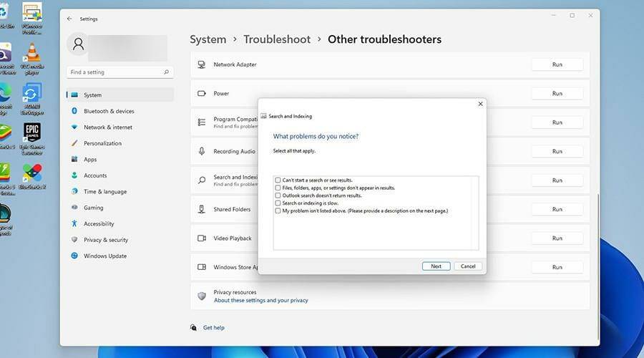Click Next in the Search and Indexing dialog

pyautogui.click(x=436, y=266)
